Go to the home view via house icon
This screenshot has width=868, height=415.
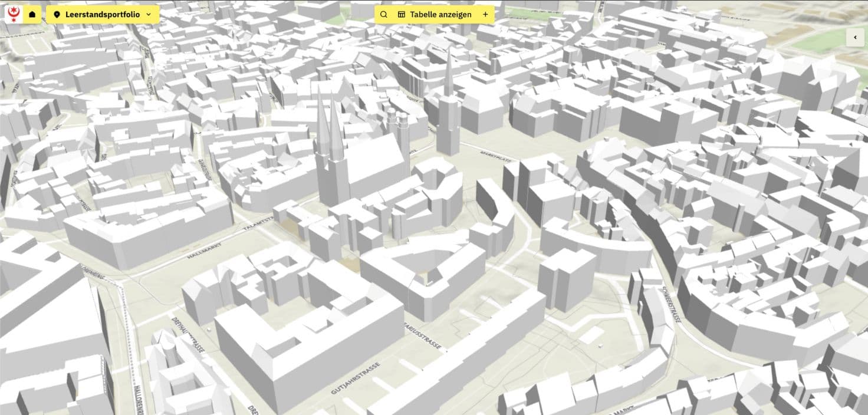[32, 14]
